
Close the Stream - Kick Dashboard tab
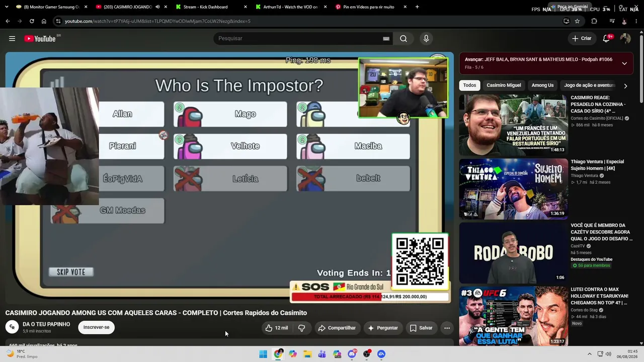click(245, 7)
